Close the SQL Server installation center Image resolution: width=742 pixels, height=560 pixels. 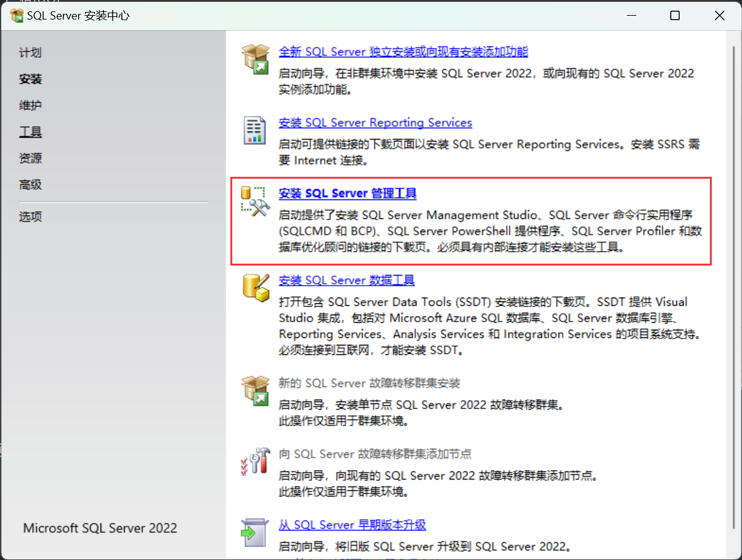pyautogui.click(x=719, y=16)
